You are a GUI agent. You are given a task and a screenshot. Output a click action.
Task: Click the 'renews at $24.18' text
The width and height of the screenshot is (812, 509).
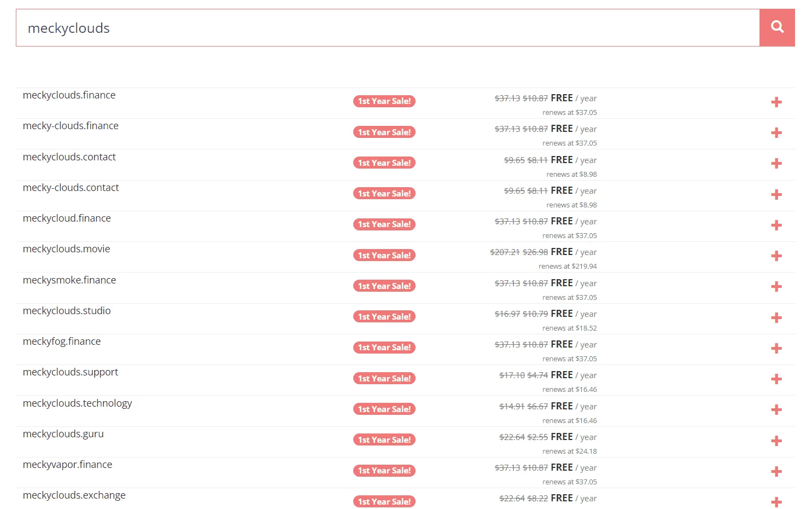click(x=570, y=452)
